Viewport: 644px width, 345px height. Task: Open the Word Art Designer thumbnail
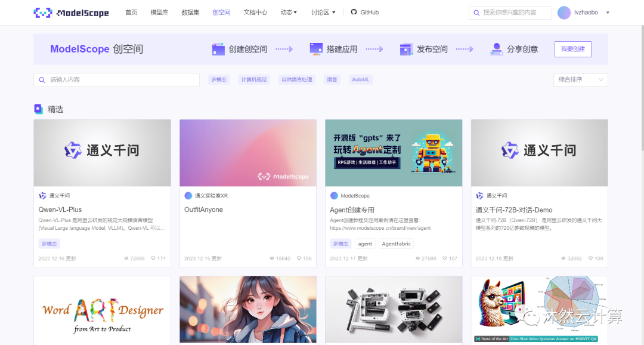coord(103,310)
